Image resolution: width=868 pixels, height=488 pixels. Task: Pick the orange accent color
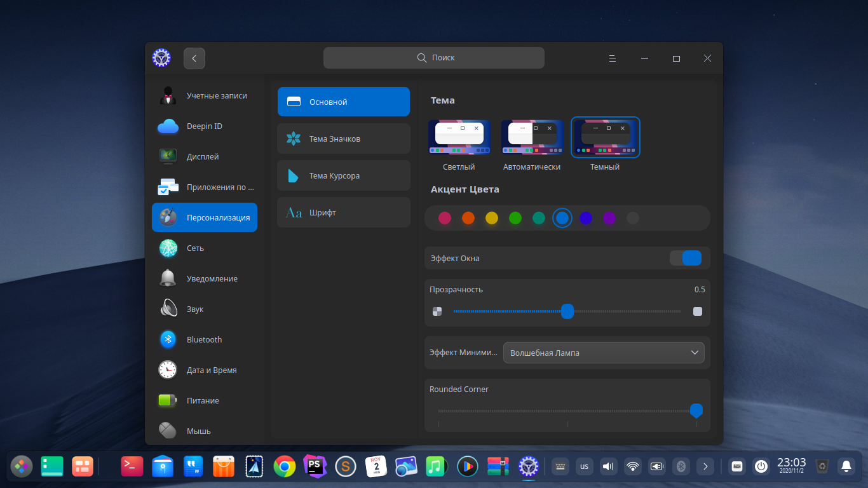coord(468,218)
